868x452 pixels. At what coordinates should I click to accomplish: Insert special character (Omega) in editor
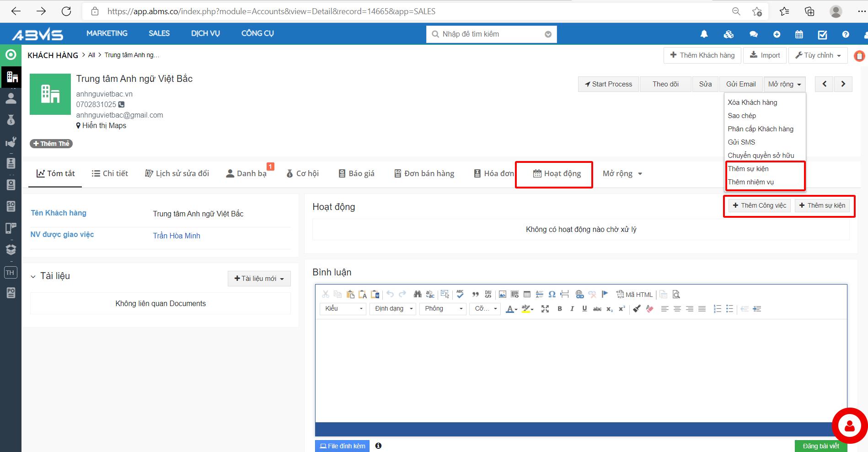pos(552,295)
